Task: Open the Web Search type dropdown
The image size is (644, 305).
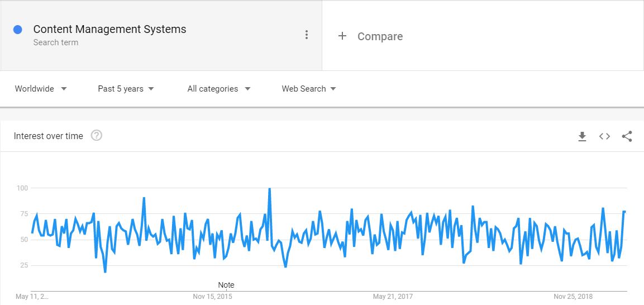Action: 309,89
